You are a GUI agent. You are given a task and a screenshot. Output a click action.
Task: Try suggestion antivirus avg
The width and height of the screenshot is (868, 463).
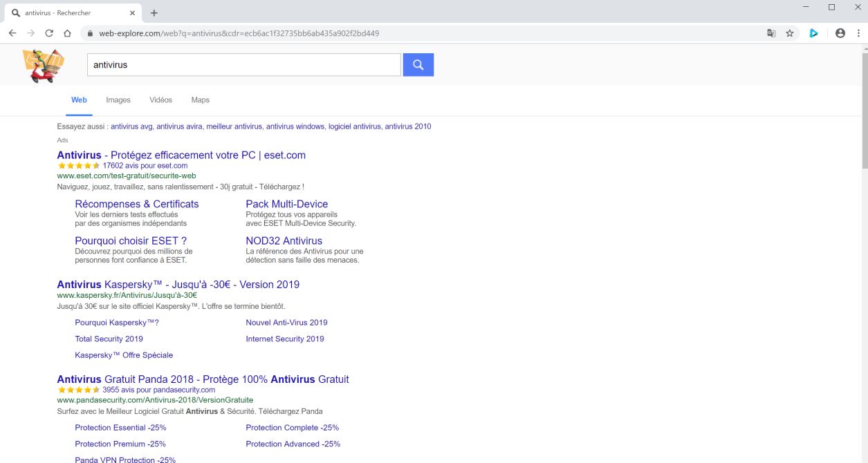click(131, 126)
